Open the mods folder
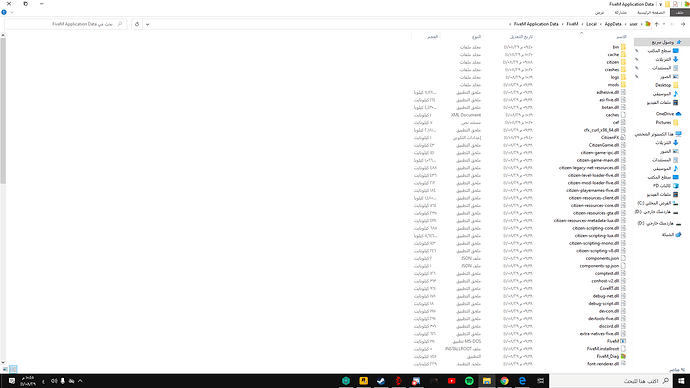This screenshot has width=690, height=388. tap(617, 84)
